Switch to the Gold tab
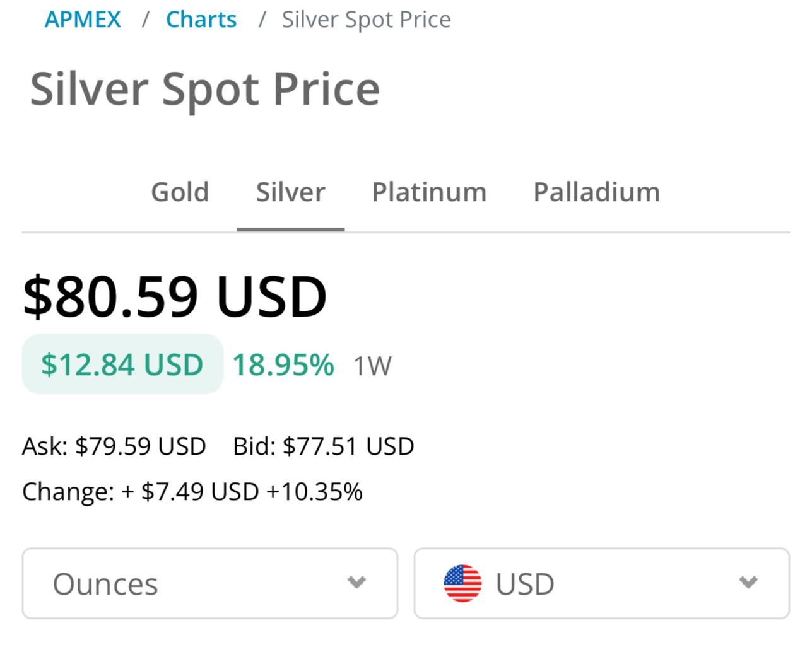This screenshot has width=812, height=652. 180,192
